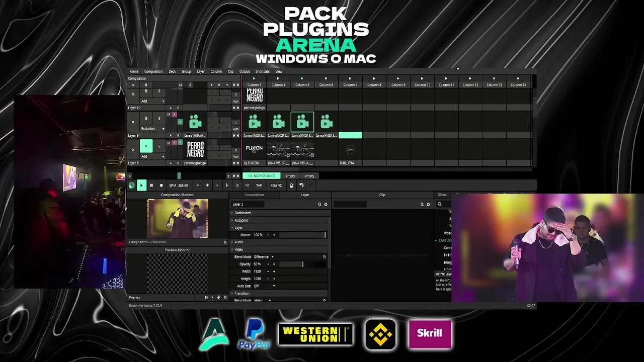
Task: Click the BPM pause button
Action: click(x=151, y=186)
